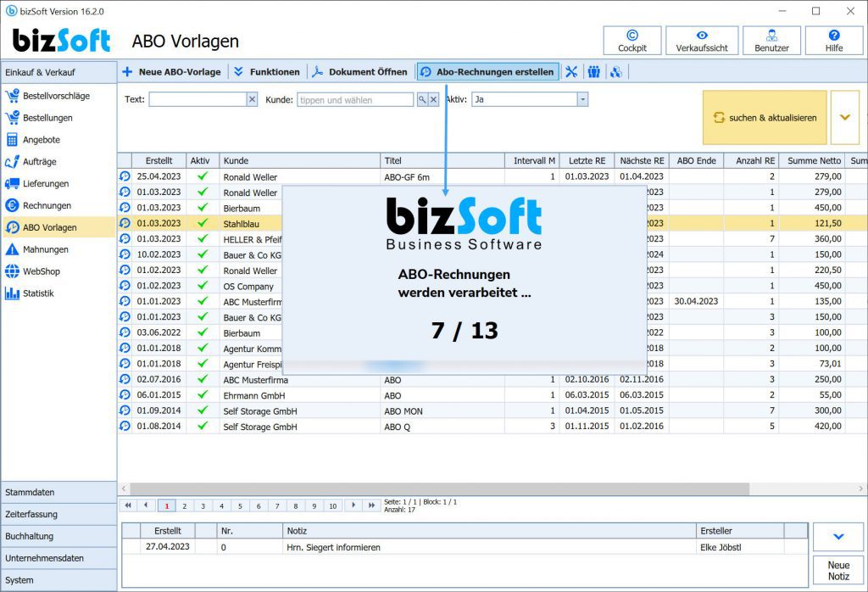Open Benutzer settings
This screenshot has width=868, height=592.
tap(771, 41)
